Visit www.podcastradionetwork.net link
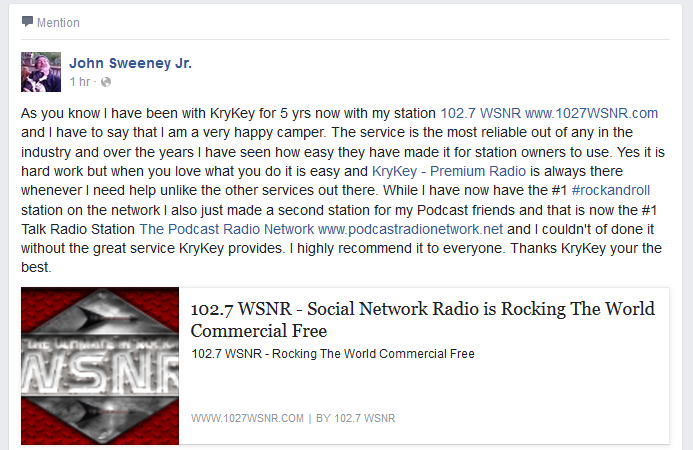693x450 pixels. [410, 229]
